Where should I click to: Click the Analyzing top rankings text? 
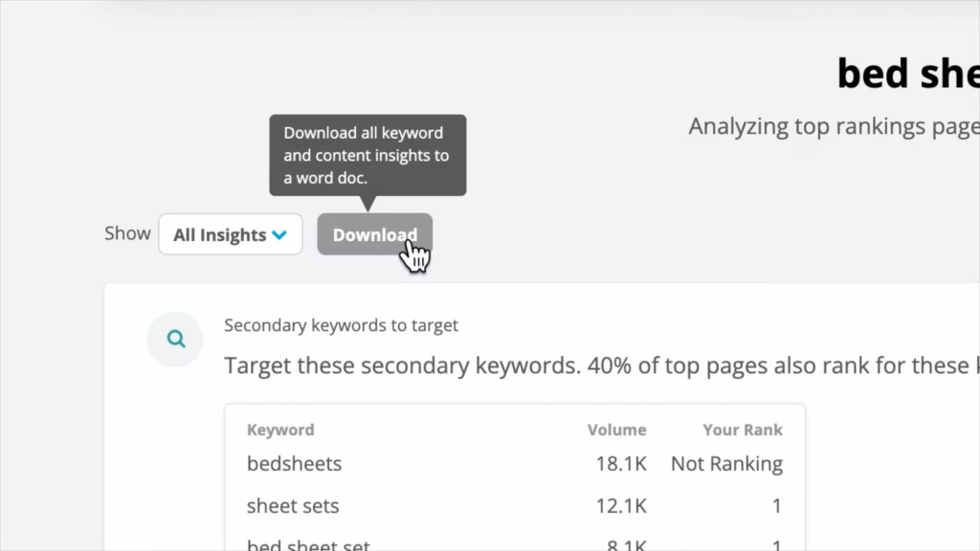pos(833,125)
